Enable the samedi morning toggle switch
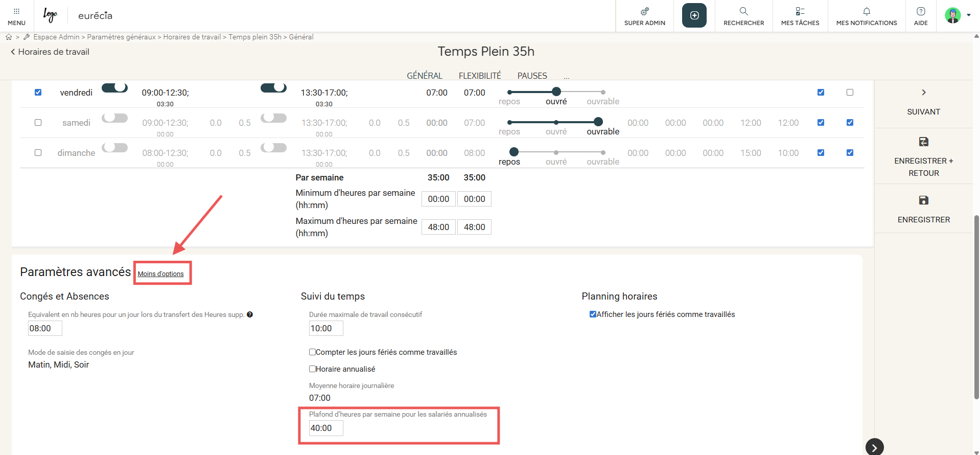The width and height of the screenshot is (980, 455). pyautogui.click(x=114, y=118)
